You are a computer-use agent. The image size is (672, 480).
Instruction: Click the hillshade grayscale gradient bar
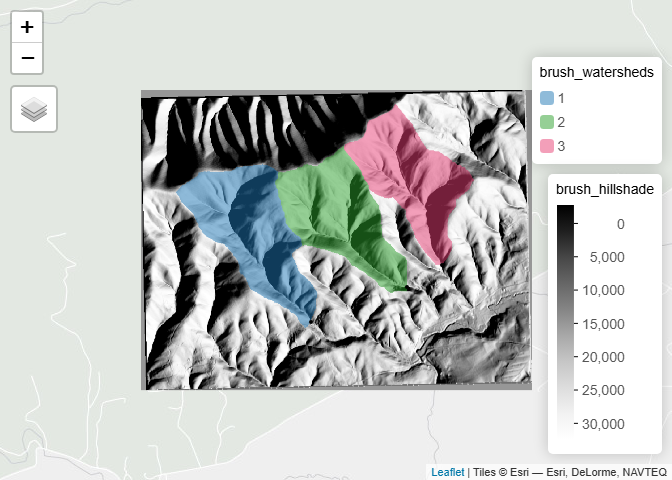click(565, 315)
